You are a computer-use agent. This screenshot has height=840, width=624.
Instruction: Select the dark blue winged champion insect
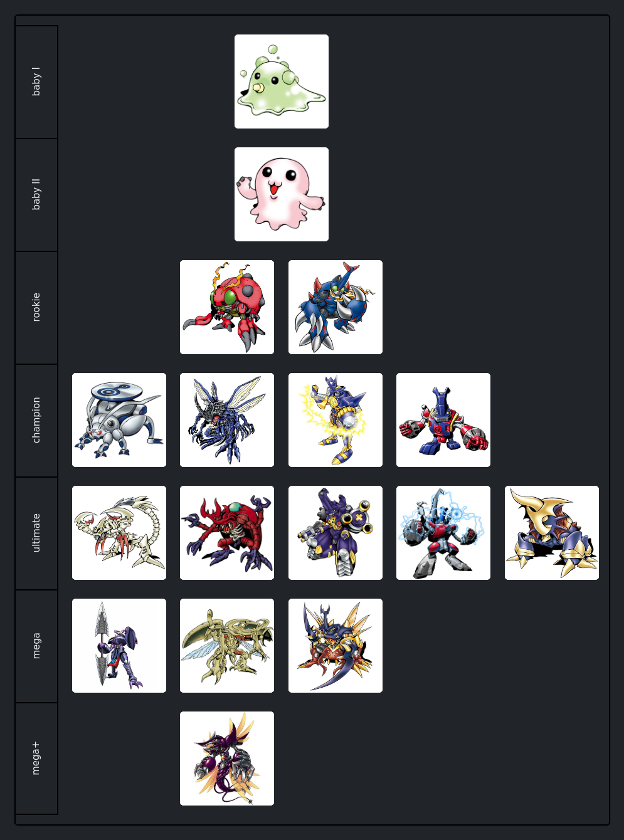pos(227,420)
